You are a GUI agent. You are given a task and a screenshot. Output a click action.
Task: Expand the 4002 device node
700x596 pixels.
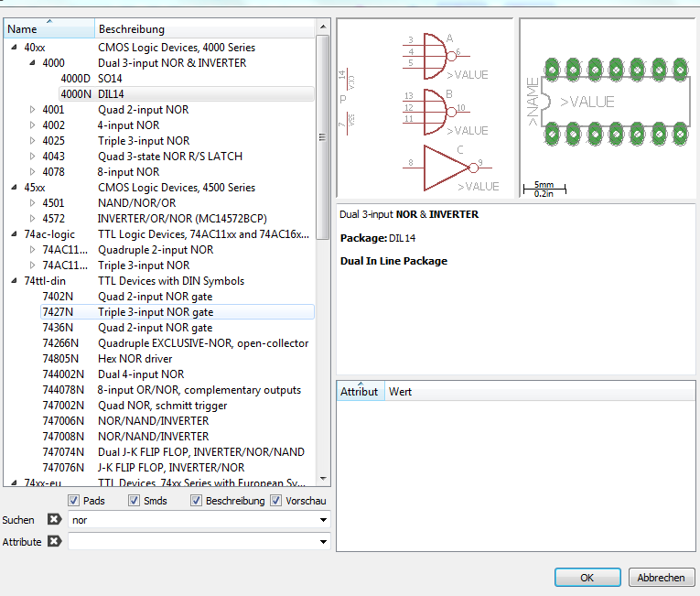(32, 125)
